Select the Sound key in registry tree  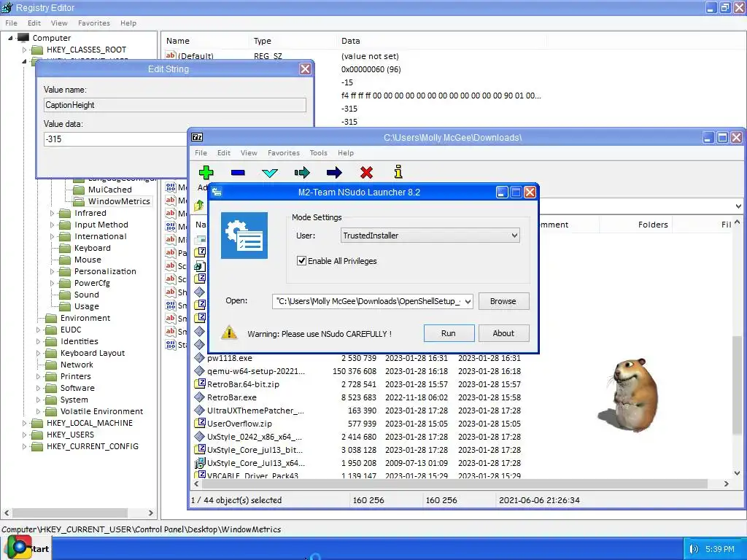pos(86,295)
